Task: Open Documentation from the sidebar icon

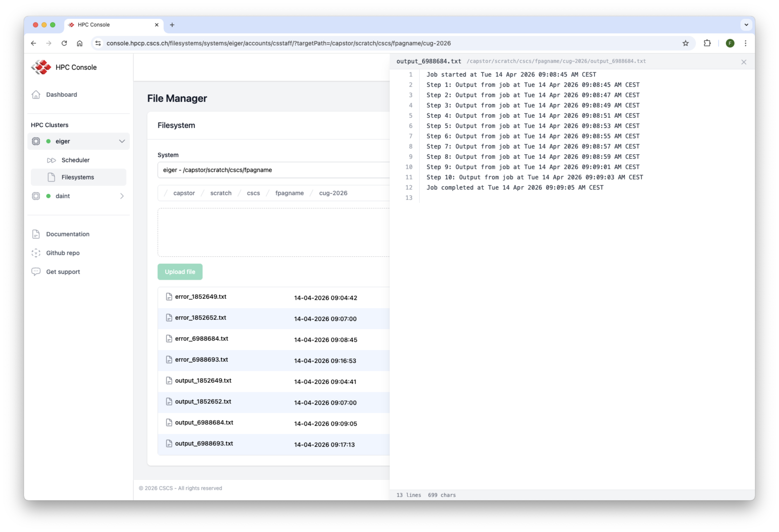Action: [36, 234]
